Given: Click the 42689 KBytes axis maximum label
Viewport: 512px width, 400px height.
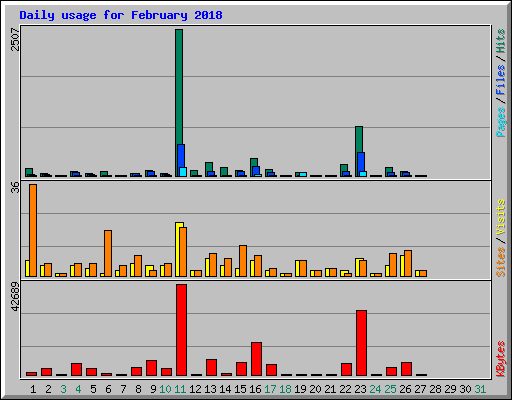Looking at the screenshot, I should click(15, 297).
